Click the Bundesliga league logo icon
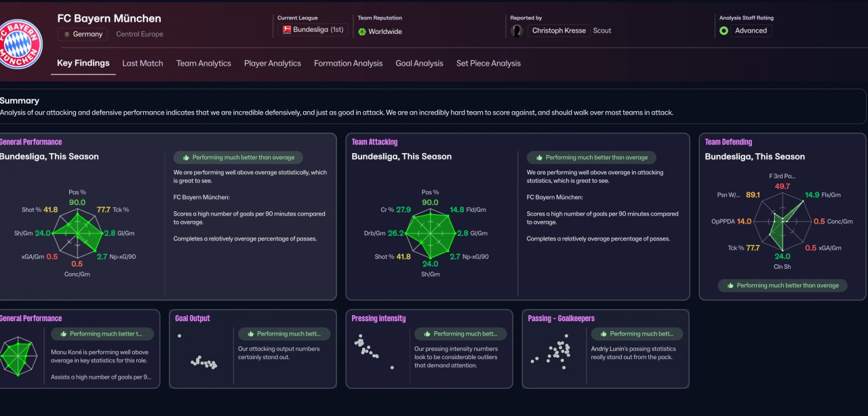Viewport: 868px width, 416px height. point(286,30)
